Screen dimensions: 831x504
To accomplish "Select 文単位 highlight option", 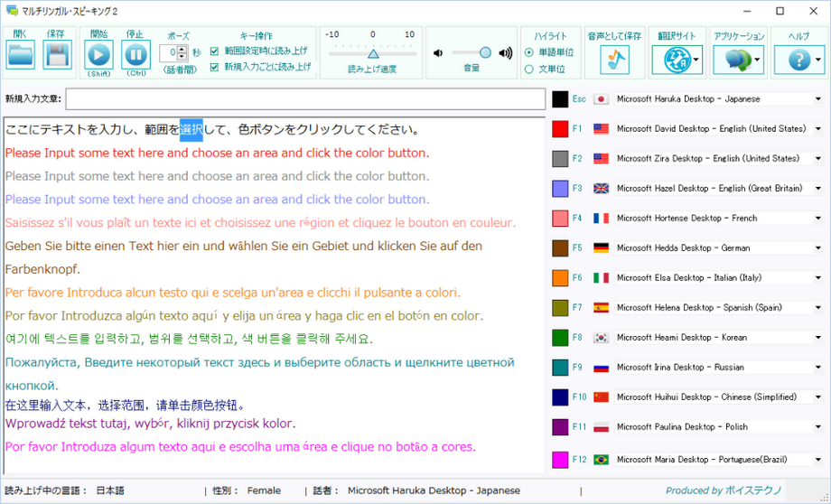I will 528,69.
